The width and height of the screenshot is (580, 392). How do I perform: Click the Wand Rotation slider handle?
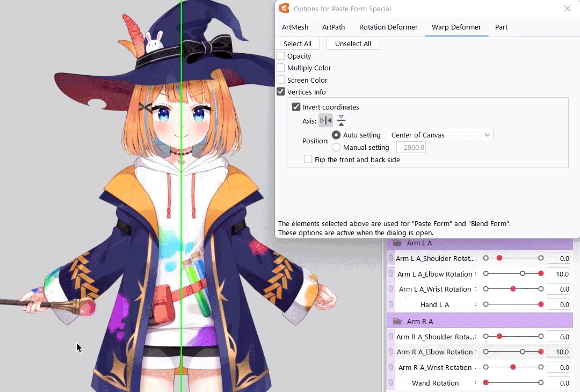pos(486,383)
